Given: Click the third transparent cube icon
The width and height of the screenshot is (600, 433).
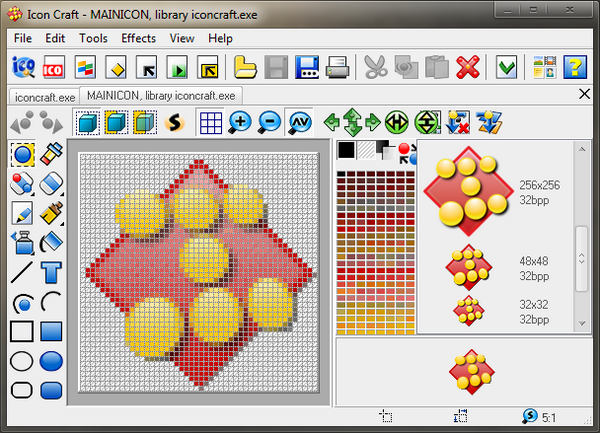Looking at the screenshot, I should 145,122.
